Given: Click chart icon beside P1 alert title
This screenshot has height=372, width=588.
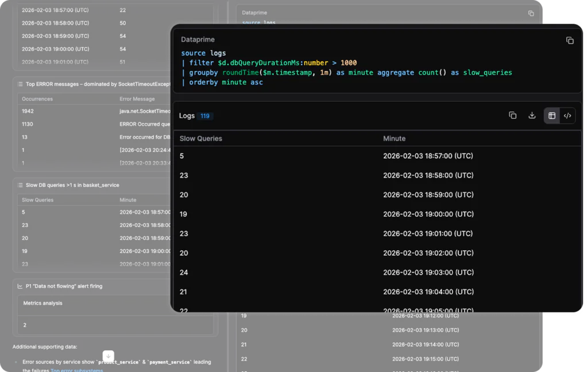Looking at the screenshot, I should 20,286.
